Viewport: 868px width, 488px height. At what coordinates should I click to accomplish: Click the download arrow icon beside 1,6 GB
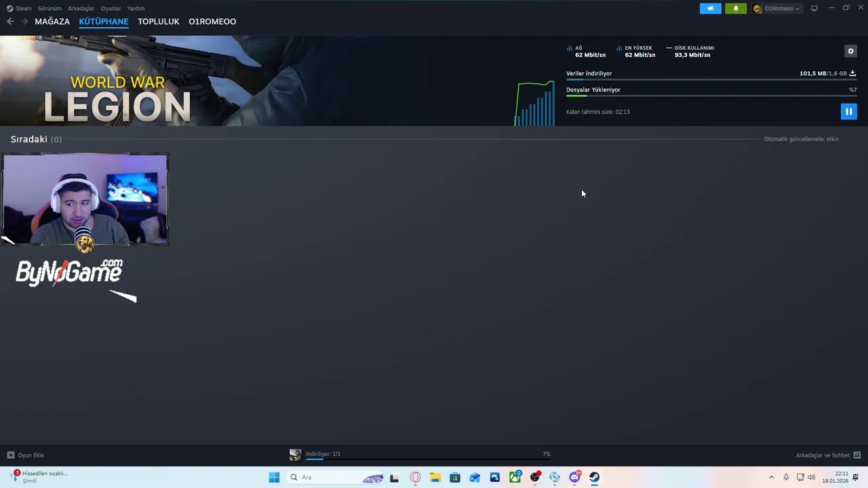coord(852,73)
